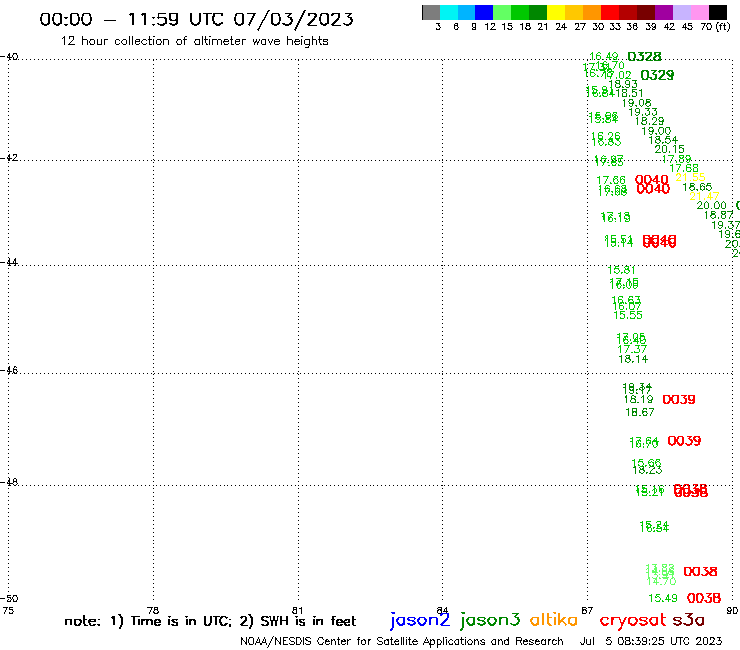
Task: Click the 'Jul 5 08:39:25 UTC 2023' timestamp
Action: pyautogui.click(x=651, y=641)
